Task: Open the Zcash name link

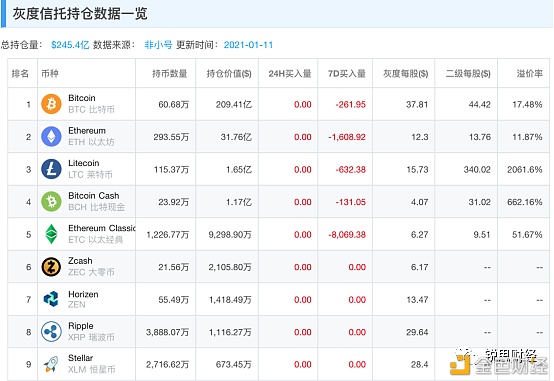Action: pyautogui.click(x=80, y=261)
